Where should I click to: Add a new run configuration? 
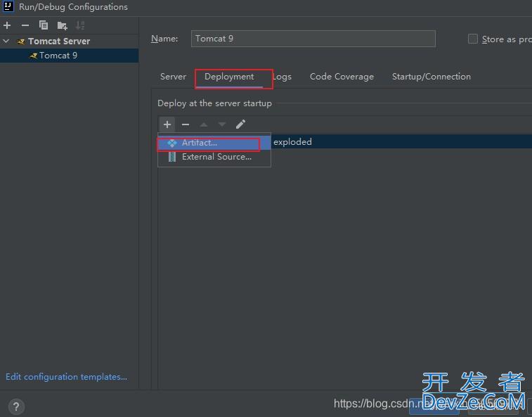tap(7, 25)
